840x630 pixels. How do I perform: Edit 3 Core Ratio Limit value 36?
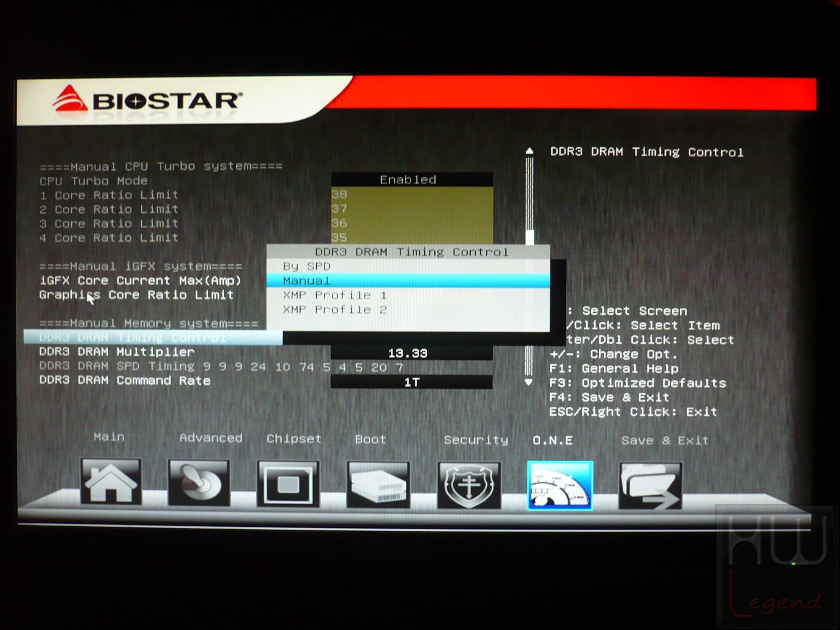412,223
